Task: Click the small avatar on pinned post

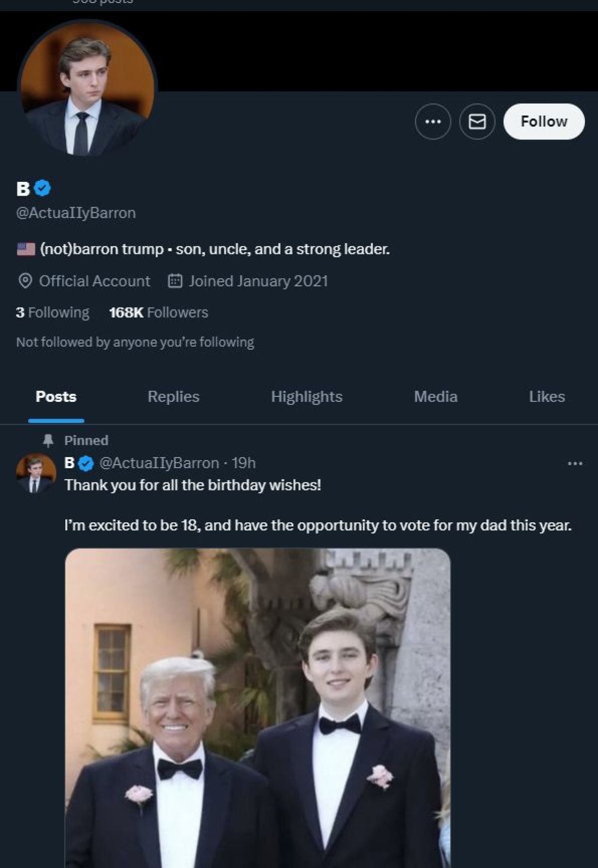Action: [x=35, y=474]
